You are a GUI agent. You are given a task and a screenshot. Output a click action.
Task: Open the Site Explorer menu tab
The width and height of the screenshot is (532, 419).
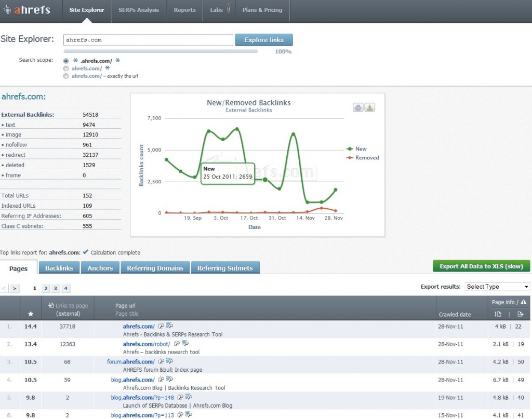click(87, 10)
